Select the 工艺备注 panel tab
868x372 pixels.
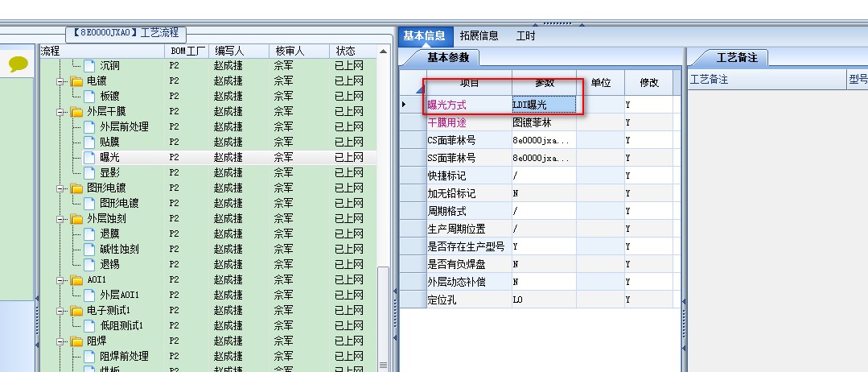coord(738,58)
